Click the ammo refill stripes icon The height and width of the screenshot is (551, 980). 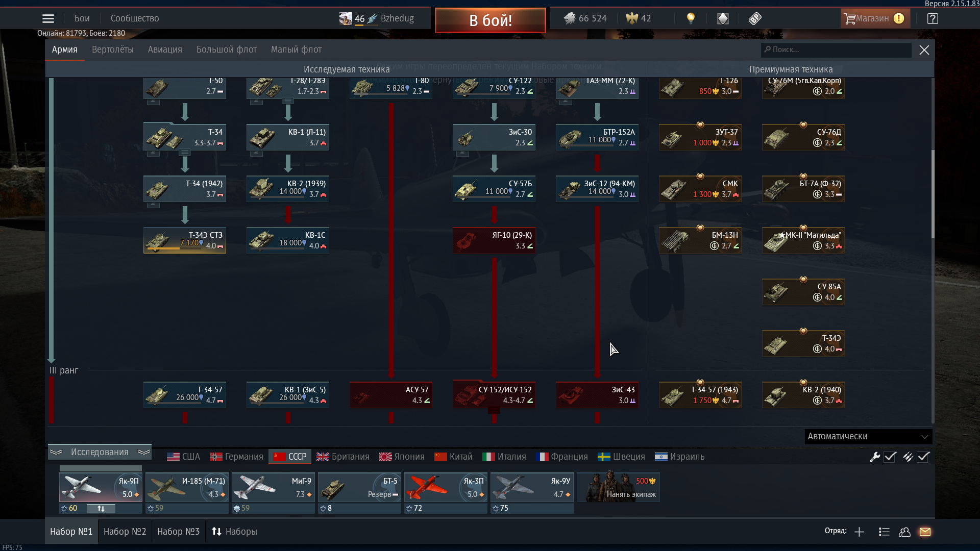click(x=908, y=457)
